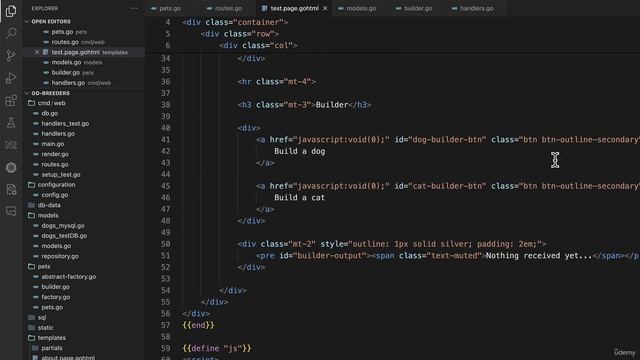The height and width of the screenshot is (360, 640).
Task: Click the {{end}} template tag
Action: click(198, 325)
